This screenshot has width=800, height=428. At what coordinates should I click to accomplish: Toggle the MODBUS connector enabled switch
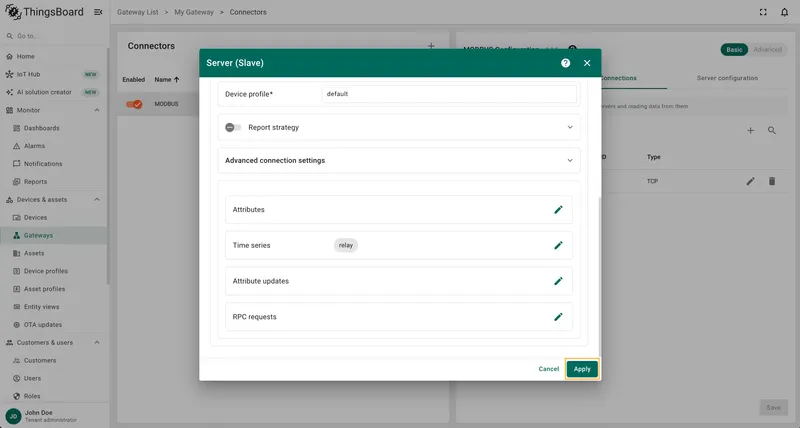(x=134, y=104)
